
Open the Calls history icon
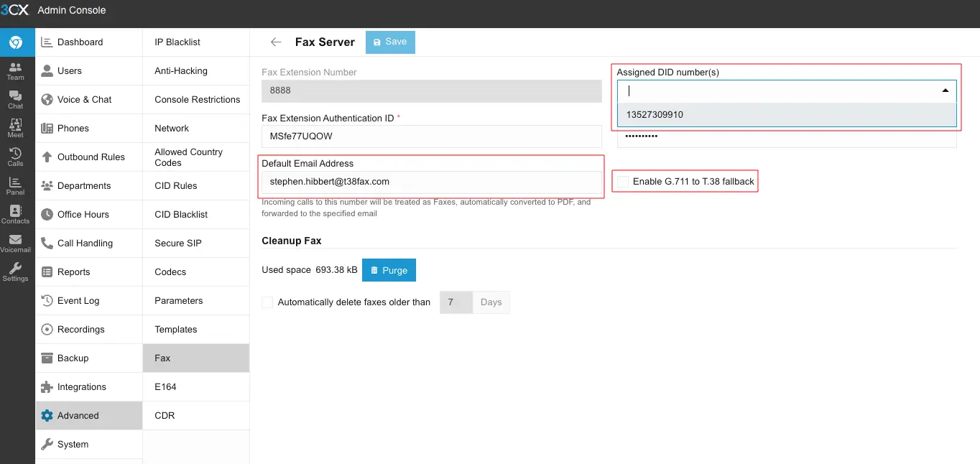(15, 157)
